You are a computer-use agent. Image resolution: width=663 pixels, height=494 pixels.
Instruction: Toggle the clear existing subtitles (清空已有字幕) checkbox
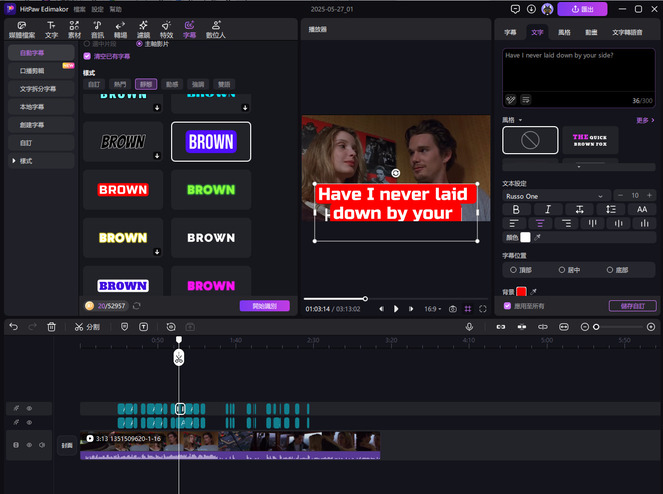(87, 56)
